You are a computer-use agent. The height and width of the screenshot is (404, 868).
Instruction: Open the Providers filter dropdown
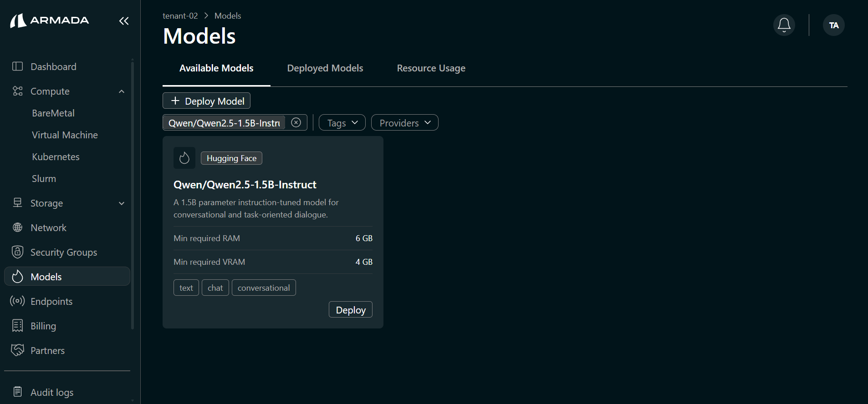(405, 122)
